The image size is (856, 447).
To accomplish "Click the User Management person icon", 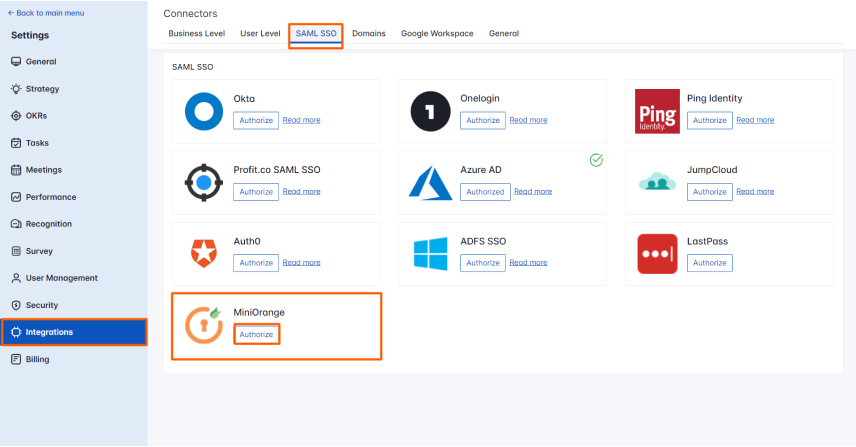I will point(16,278).
